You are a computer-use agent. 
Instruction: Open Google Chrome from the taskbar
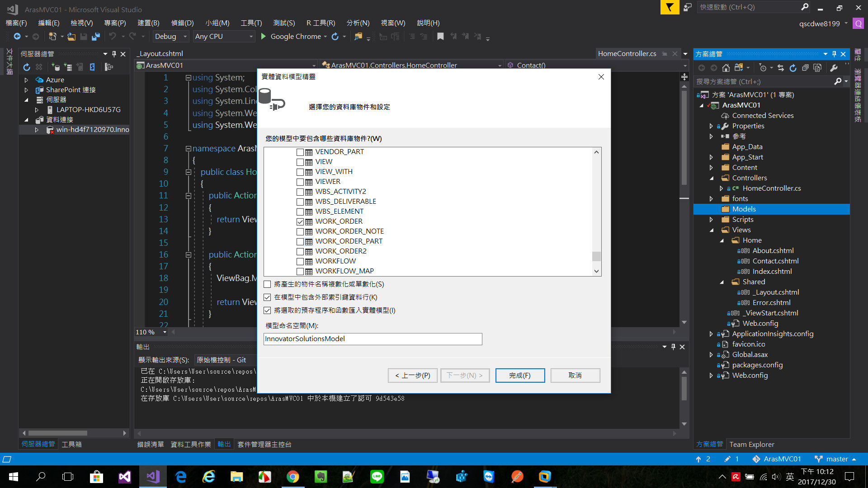(292, 477)
